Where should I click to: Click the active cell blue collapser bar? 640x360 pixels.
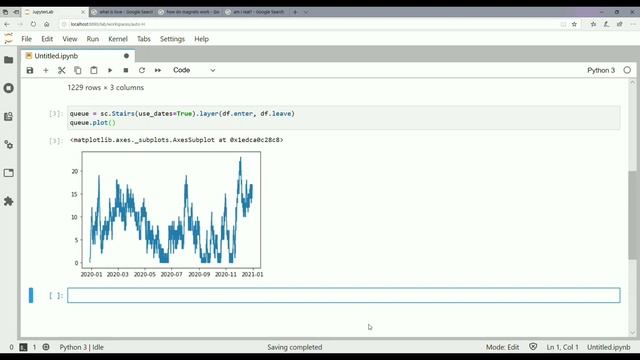(x=31, y=296)
